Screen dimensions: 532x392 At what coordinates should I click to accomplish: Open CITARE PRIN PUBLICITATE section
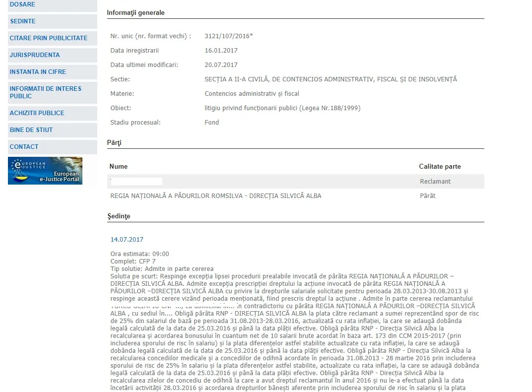[x=53, y=38]
